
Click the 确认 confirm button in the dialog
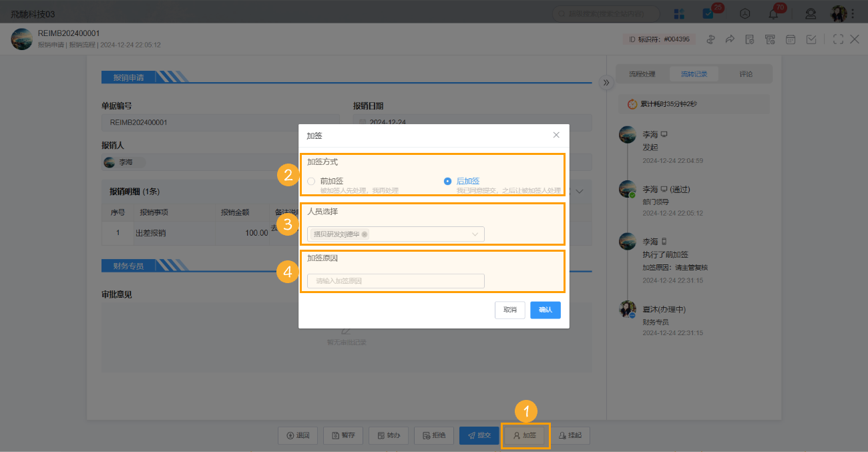pyautogui.click(x=545, y=310)
